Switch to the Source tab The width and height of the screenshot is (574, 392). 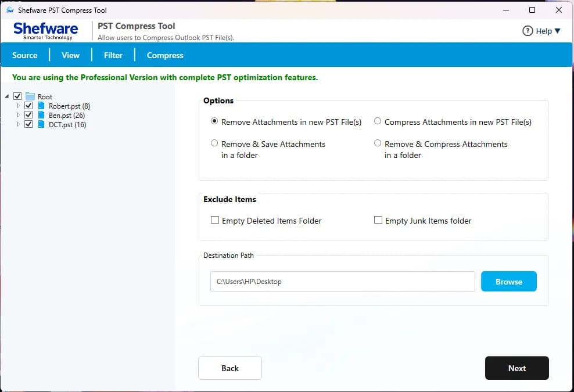[x=25, y=55]
